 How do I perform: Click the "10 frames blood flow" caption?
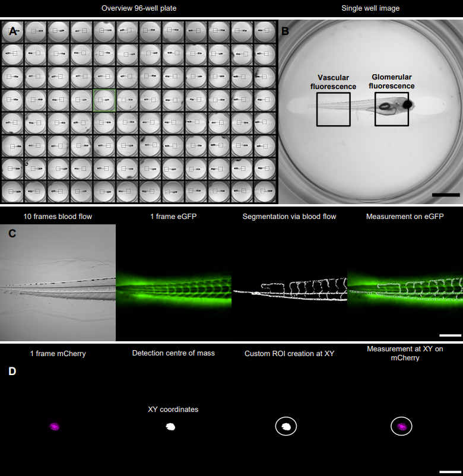[58, 217]
